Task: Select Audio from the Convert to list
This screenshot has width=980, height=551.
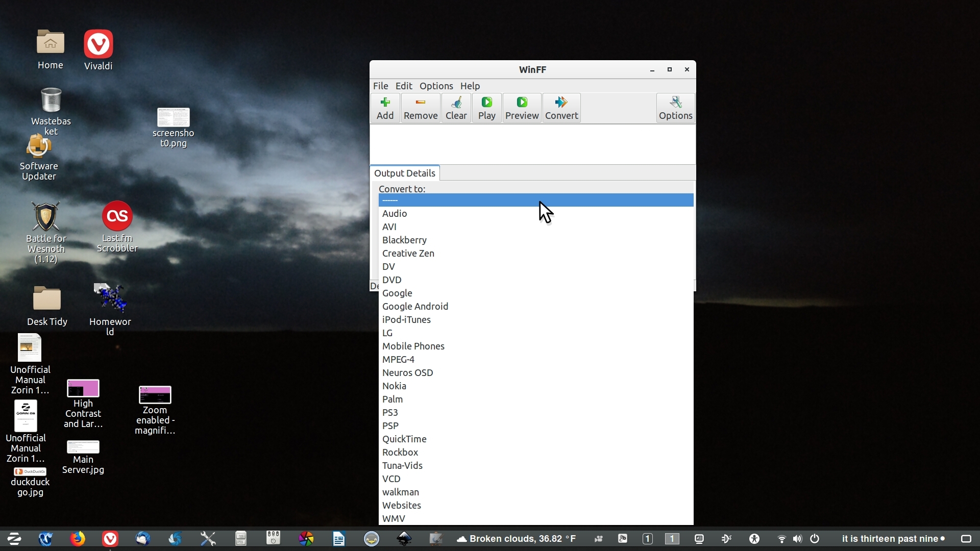Action: point(394,213)
